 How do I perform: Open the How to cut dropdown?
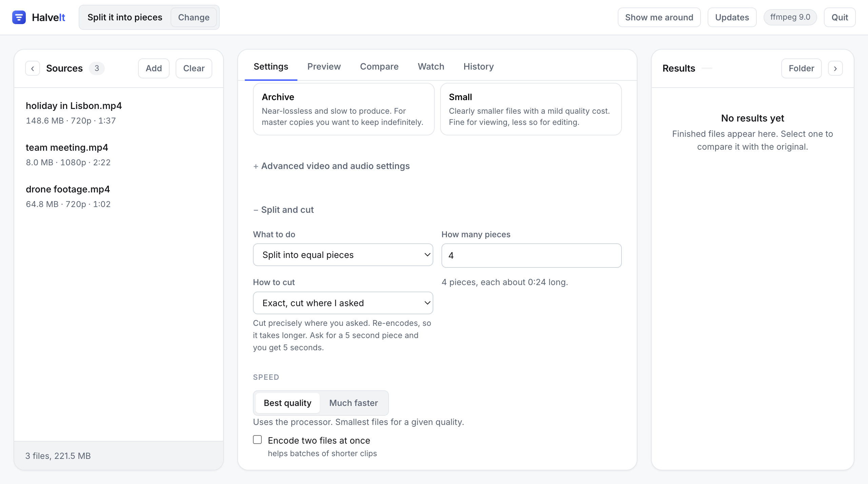coord(343,303)
